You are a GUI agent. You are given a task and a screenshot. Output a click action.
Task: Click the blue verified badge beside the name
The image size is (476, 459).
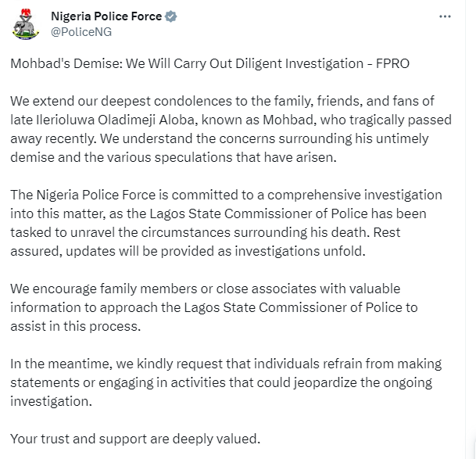point(171,16)
